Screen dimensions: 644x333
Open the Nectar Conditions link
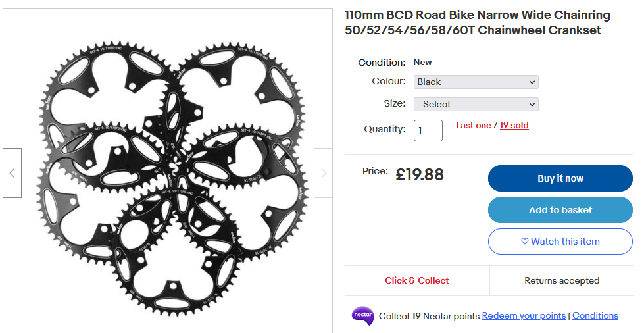pyautogui.click(x=595, y=315)
